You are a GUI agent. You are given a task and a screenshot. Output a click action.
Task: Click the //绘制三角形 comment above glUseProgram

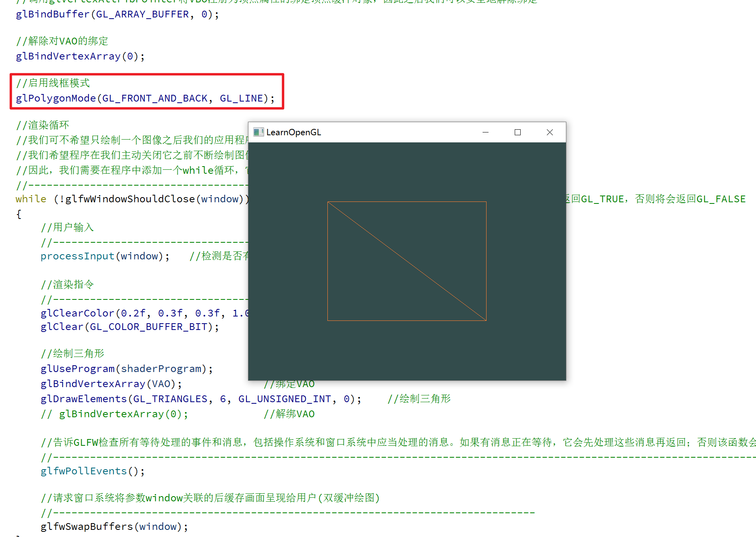[72, 353]
